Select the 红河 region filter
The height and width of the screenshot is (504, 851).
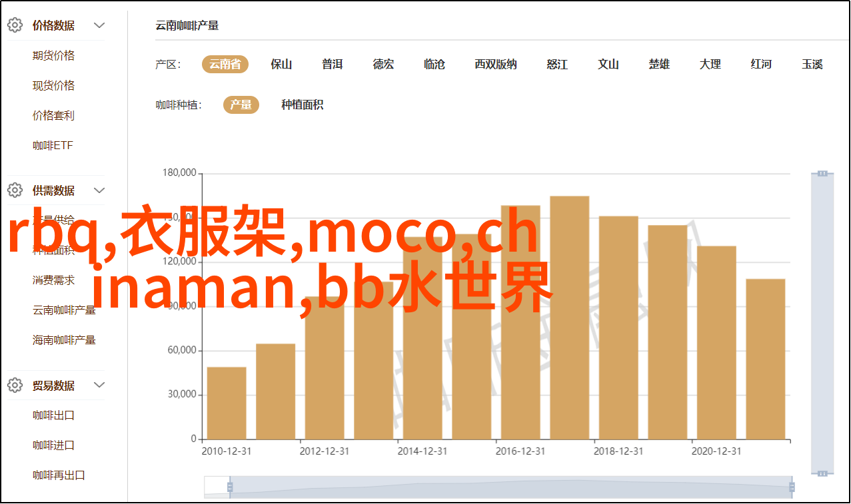coord(761,65)
